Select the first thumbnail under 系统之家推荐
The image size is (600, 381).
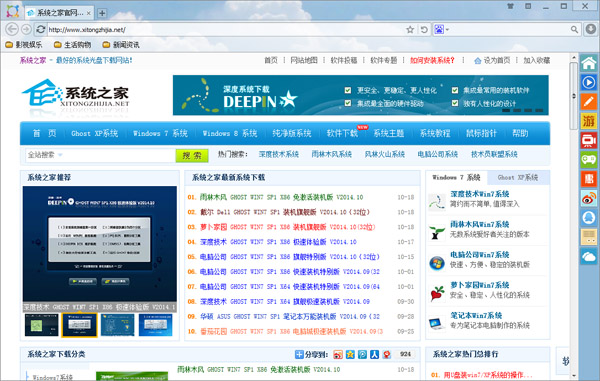(x=41, y=325)
